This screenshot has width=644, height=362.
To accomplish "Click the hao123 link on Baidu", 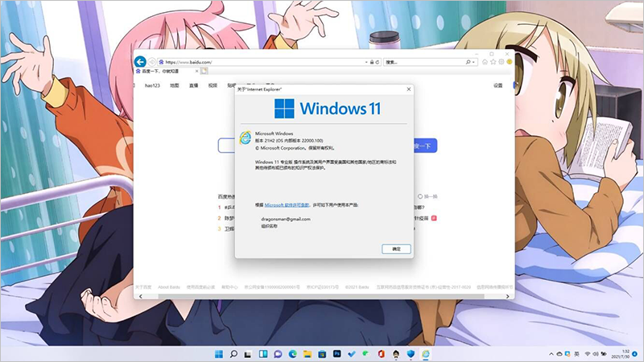I will coord(153,85).
